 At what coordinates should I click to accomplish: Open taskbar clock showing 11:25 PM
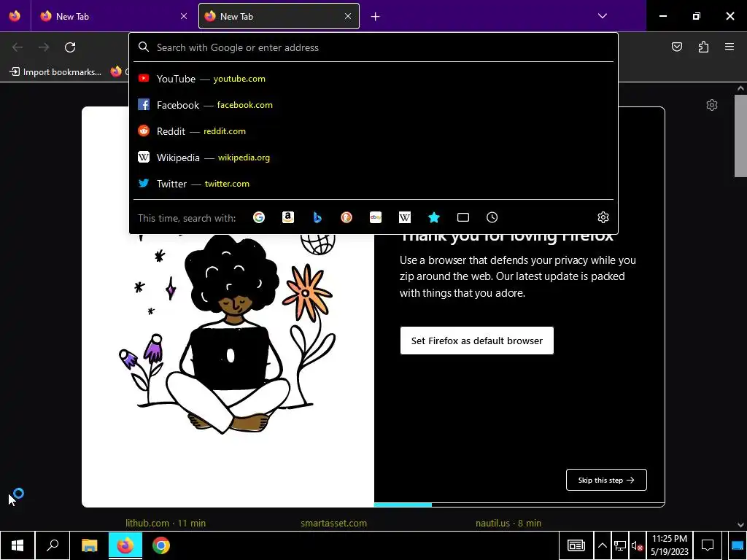[670, 545]
